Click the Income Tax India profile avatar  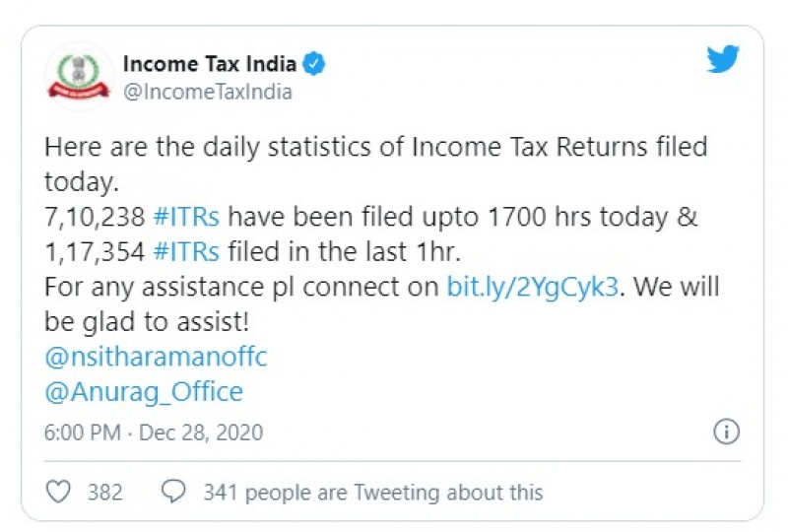[x=79, y=77]
